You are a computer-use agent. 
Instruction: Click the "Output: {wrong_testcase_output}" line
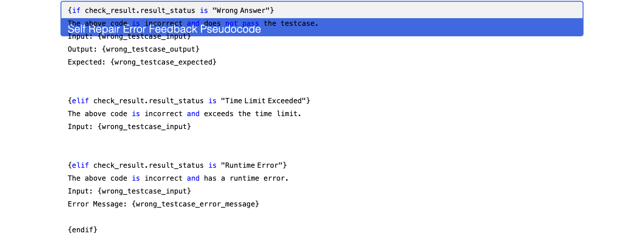(134, 49)
